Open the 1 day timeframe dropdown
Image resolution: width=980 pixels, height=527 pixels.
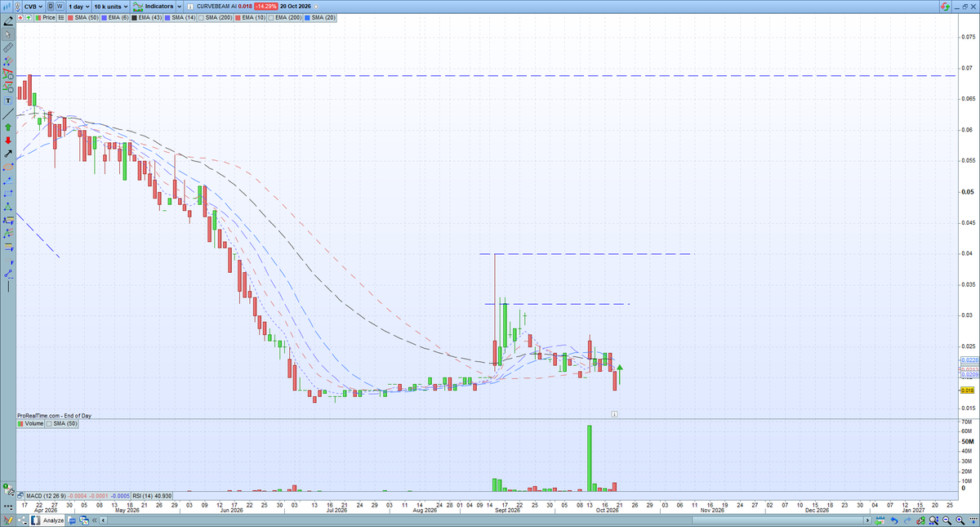[78, 6]
